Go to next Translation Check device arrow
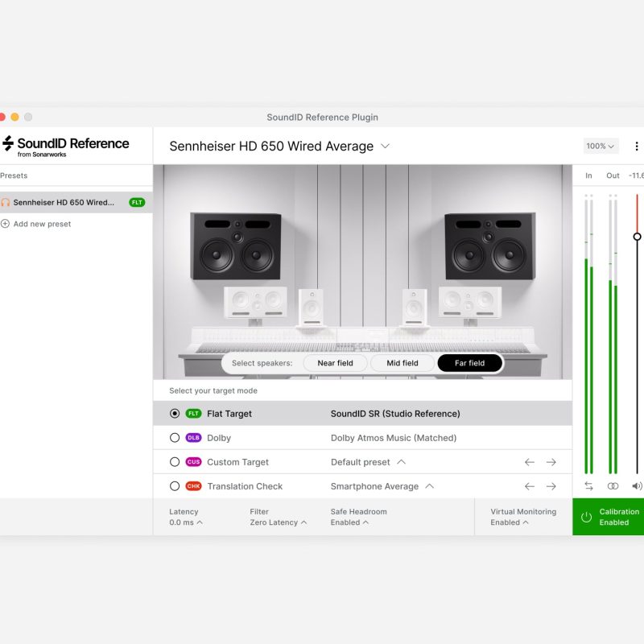This screenshot has height=644, width=644. tap(551, 487)
